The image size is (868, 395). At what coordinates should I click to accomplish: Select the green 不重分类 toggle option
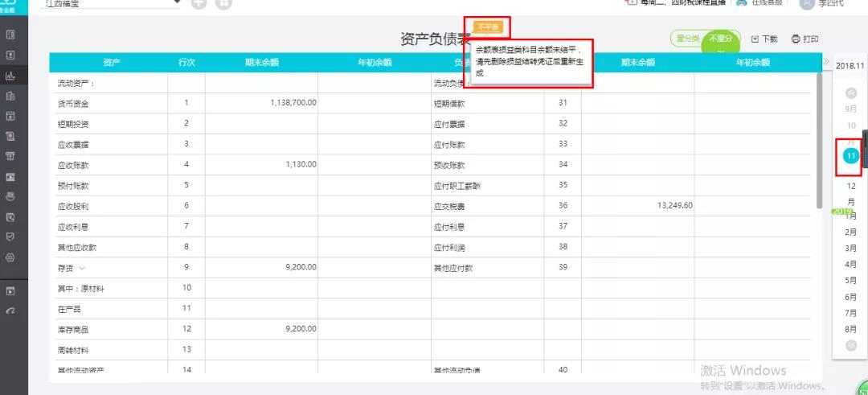[x=721, y=42]
